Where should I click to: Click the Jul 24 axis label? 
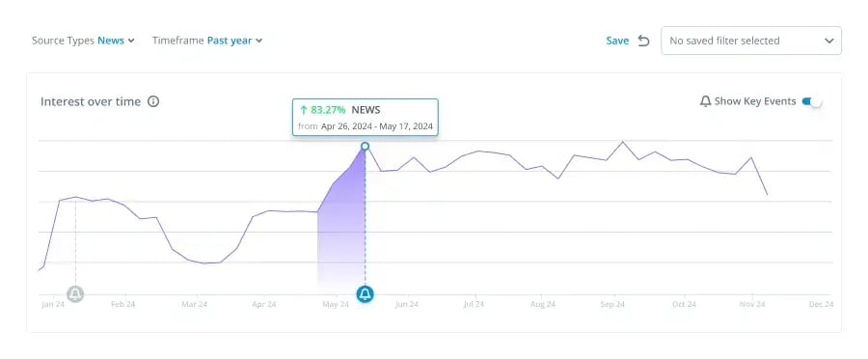click(474, 304)
